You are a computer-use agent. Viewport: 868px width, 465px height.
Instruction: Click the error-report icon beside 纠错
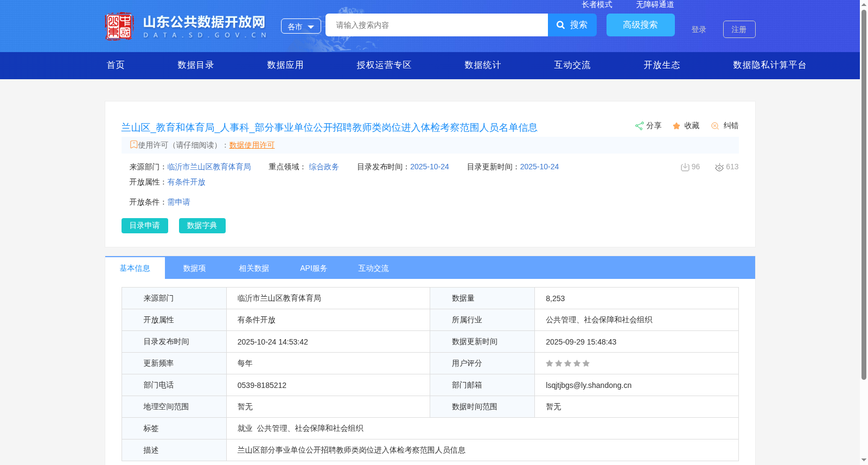tap(715, 126)
